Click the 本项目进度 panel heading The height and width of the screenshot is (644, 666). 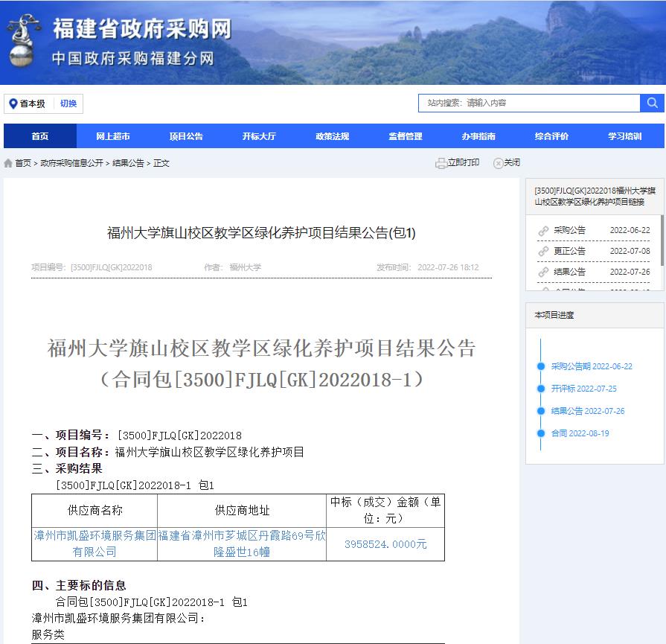pyautogui.click(x=554, y=315)
